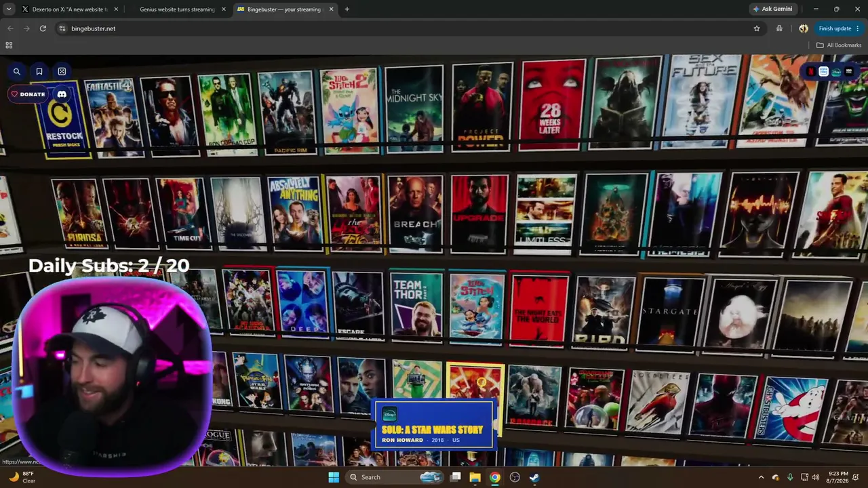
Task: Open the Limitless movie poster
Action: (x=546, y=213)
